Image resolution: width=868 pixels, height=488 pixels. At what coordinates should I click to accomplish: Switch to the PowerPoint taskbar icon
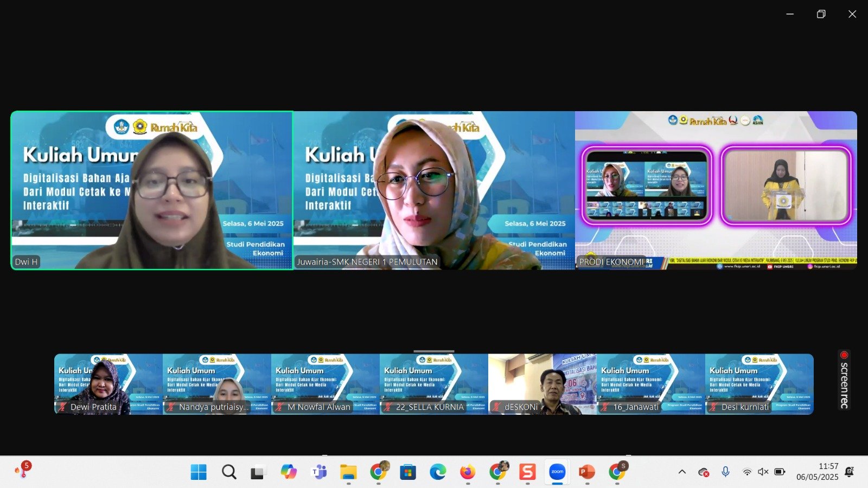(586, 472)
